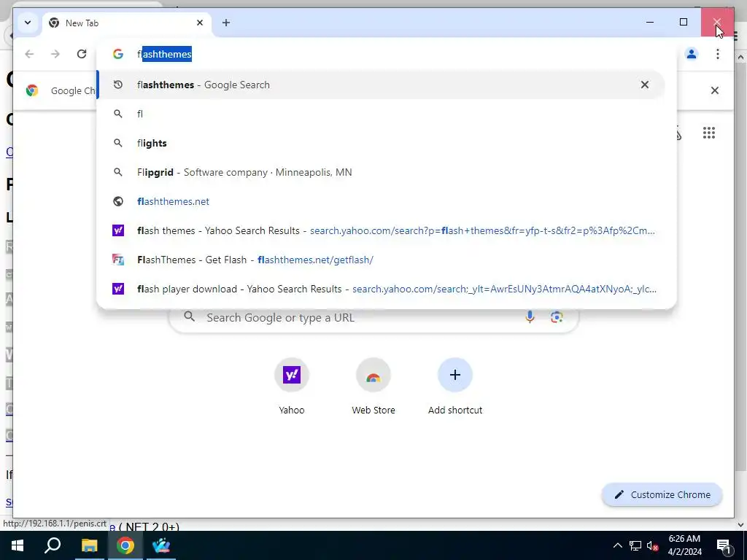Image resolution: width=747 pixels, height=560 pixels.
Task: Open the tab search dropdown arrow
Action: pyautogui.click(x=28, y=23)
